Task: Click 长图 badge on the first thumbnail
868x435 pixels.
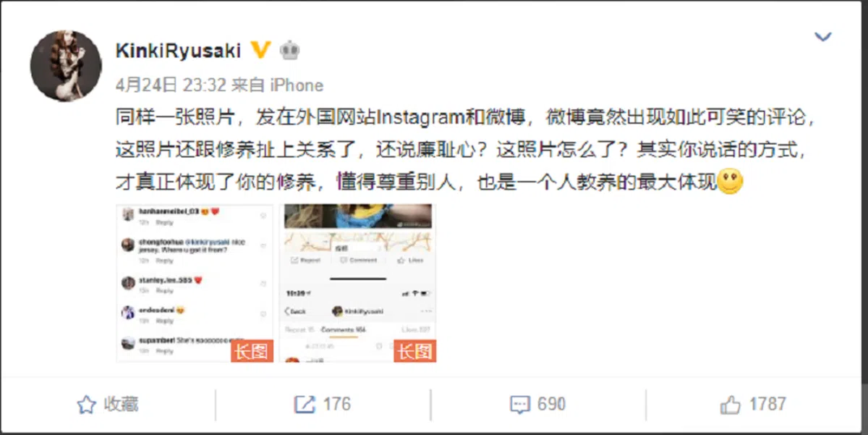Action: (x=252, y=351)
